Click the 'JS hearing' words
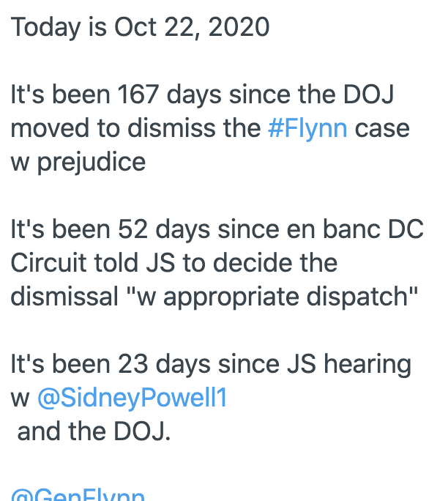This screenshot has width=448, height=501. 349,365
